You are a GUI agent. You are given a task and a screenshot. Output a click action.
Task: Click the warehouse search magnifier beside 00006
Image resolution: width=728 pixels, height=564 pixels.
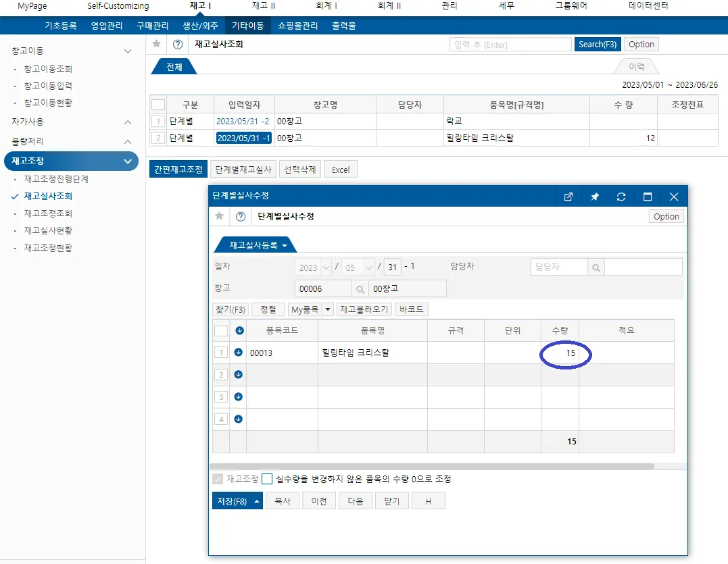(360, 289)
